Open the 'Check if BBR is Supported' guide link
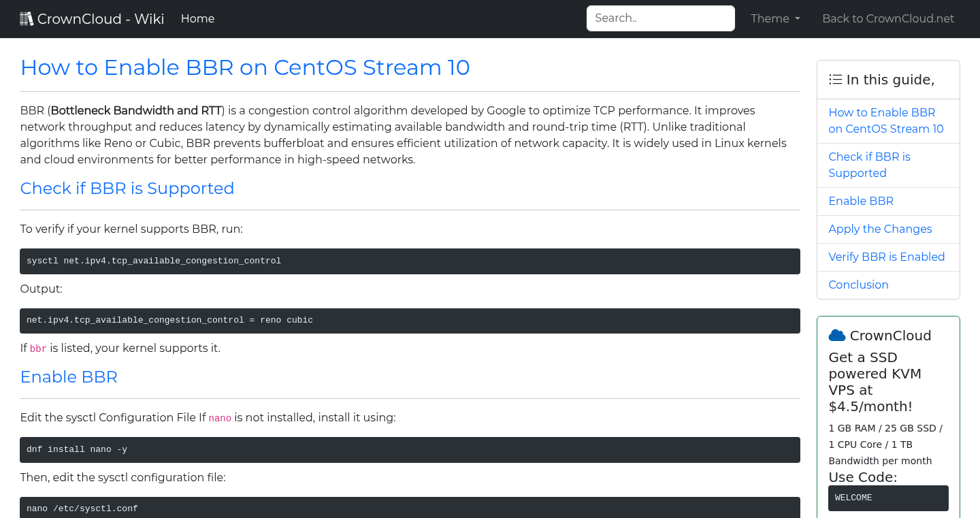 point(869,165)
